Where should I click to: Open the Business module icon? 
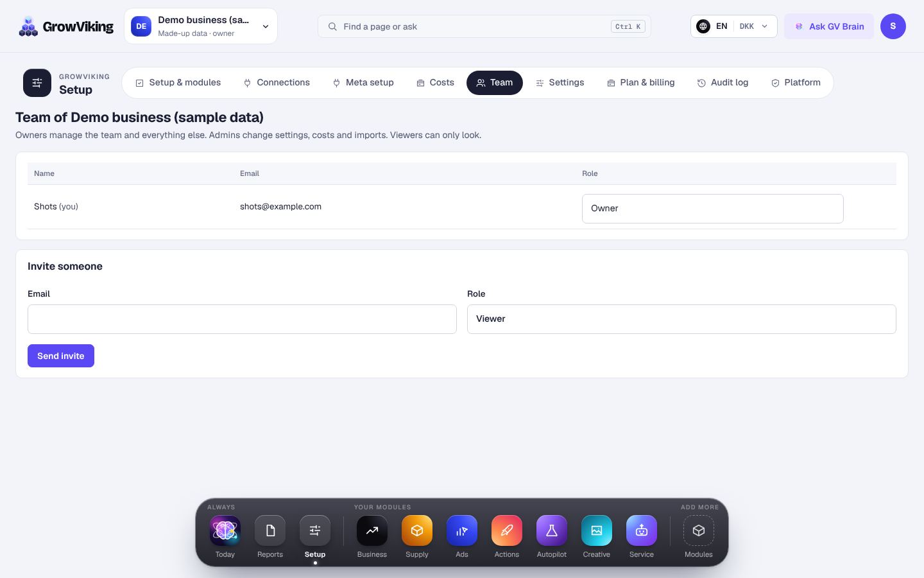[372, 530]
